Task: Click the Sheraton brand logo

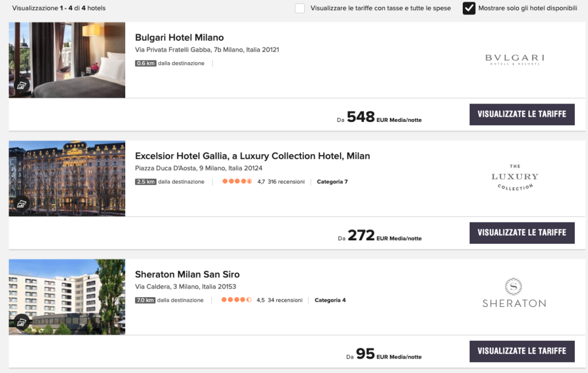Action: [x=514, y=293]
